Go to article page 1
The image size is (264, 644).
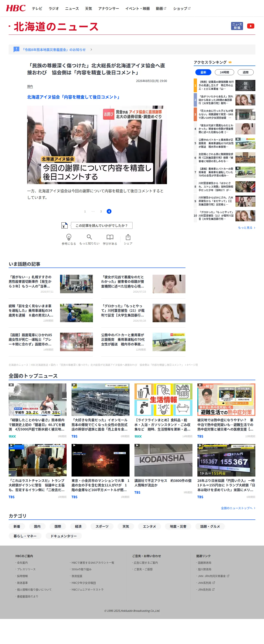(85, 211)
